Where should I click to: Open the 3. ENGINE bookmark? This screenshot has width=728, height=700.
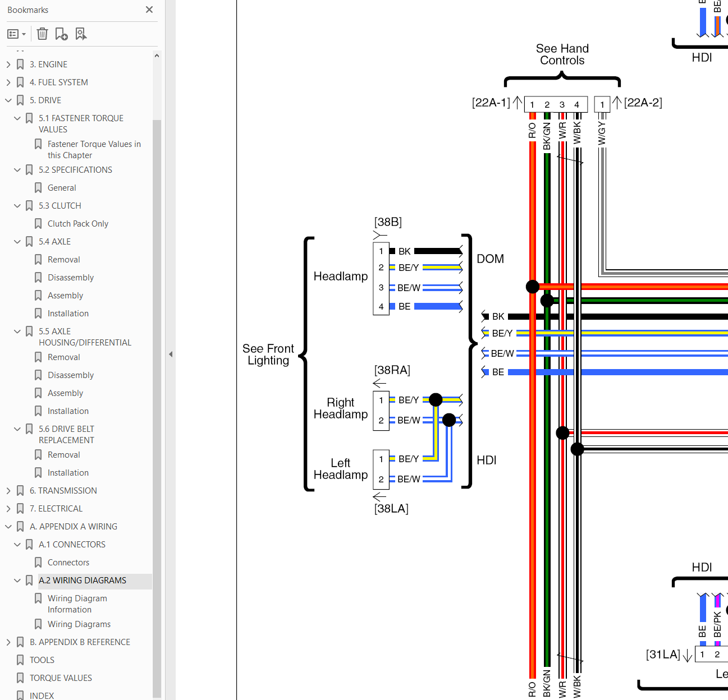(x=48, y=65)
